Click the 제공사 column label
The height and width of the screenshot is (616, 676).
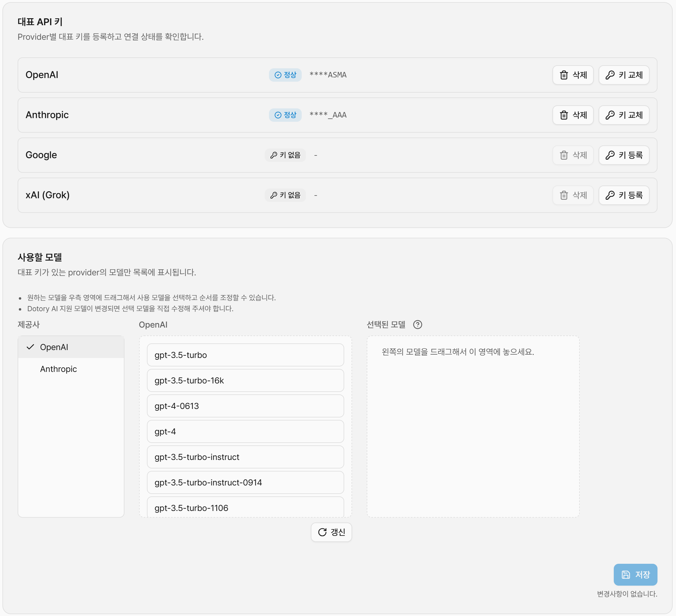[x=29, y=325]
